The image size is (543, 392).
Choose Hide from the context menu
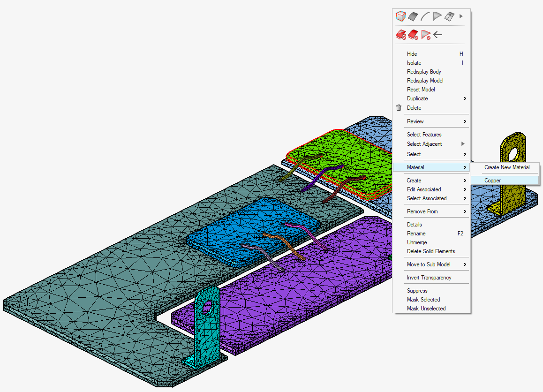point(412,54)
